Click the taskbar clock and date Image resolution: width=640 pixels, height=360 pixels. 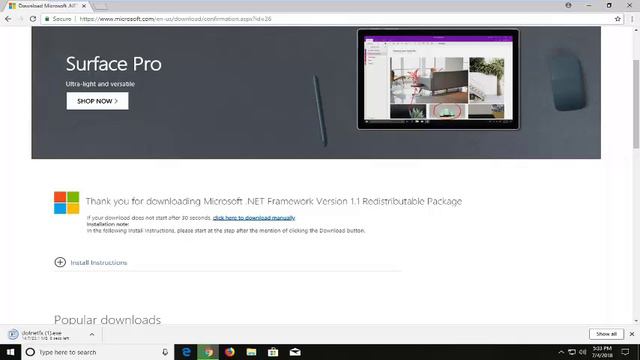pyautogui.click(x=602, y=352)
